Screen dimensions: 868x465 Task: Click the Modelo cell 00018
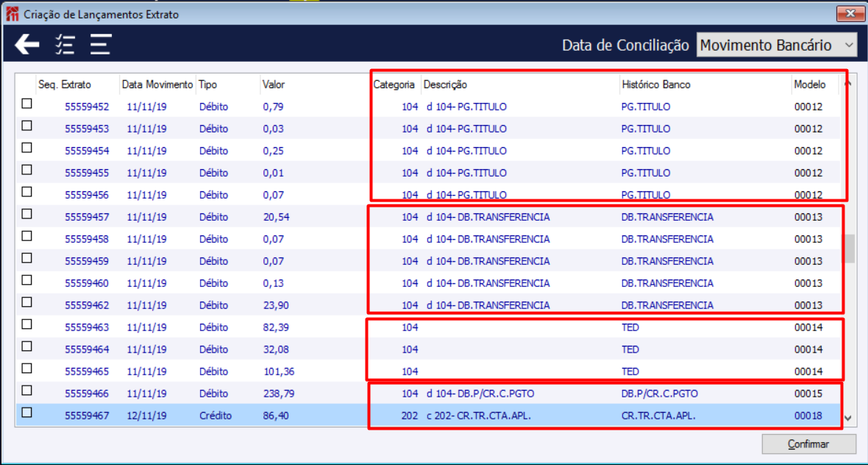tap(808, 415)
